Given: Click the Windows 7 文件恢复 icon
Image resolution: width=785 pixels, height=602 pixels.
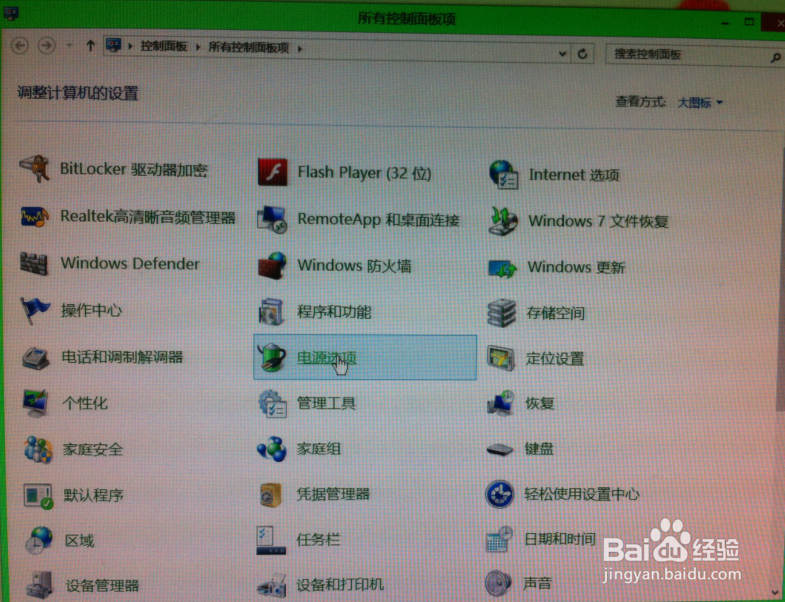Looking at the screenshot, I should 503,220.
